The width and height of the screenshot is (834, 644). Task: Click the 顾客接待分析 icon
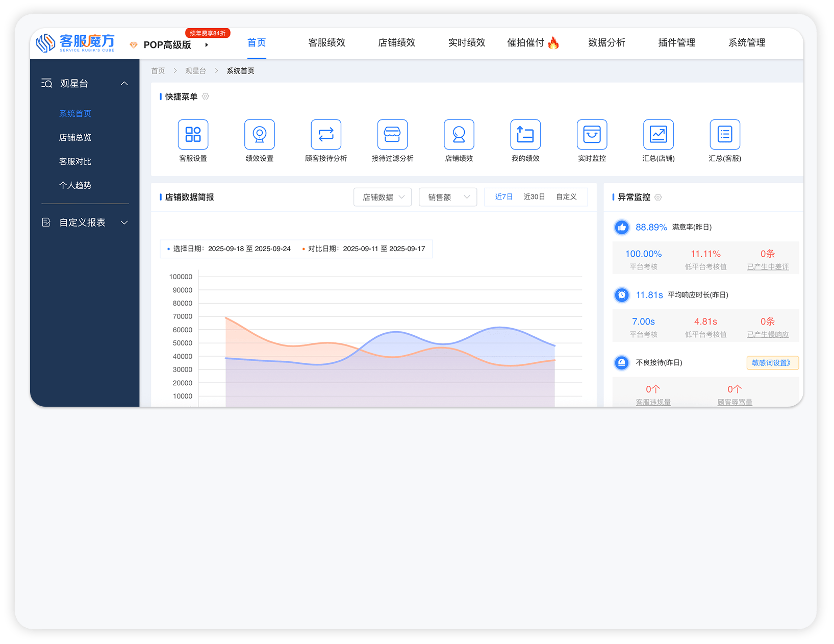click(326, 135)
